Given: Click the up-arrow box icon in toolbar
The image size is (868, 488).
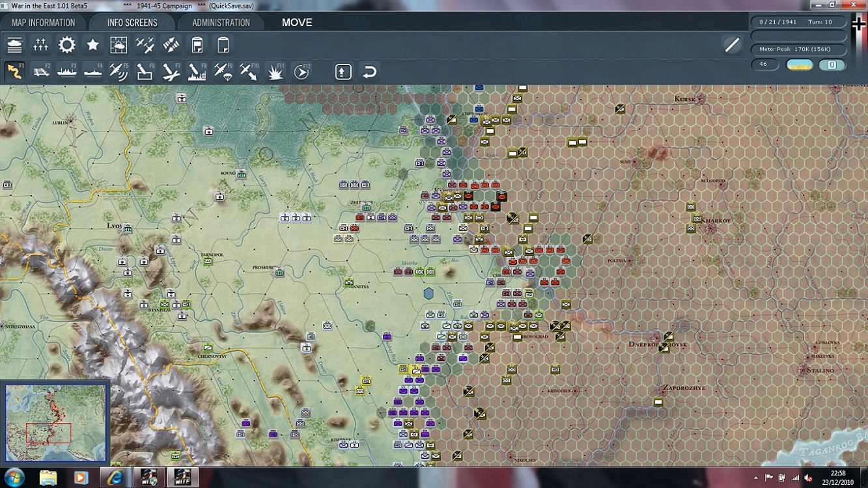Looking at the screenshot, I should tap(343, 72).
